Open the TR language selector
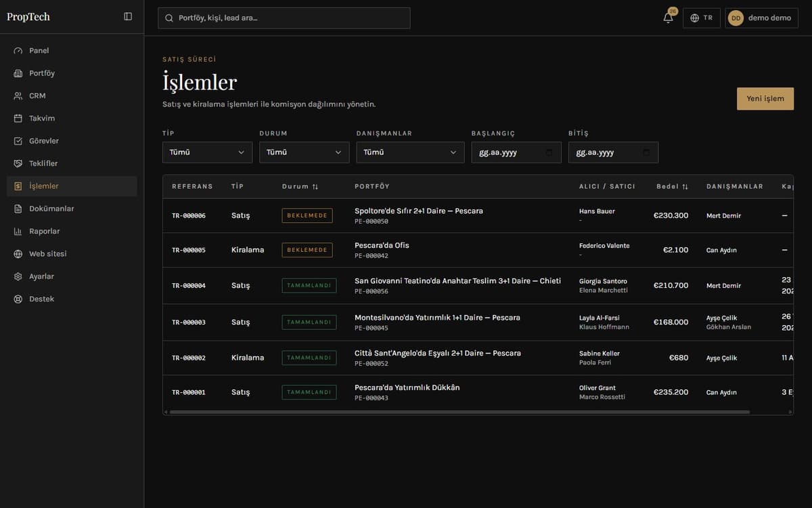This screenshot has height=508, width=812. coord(701,18)
